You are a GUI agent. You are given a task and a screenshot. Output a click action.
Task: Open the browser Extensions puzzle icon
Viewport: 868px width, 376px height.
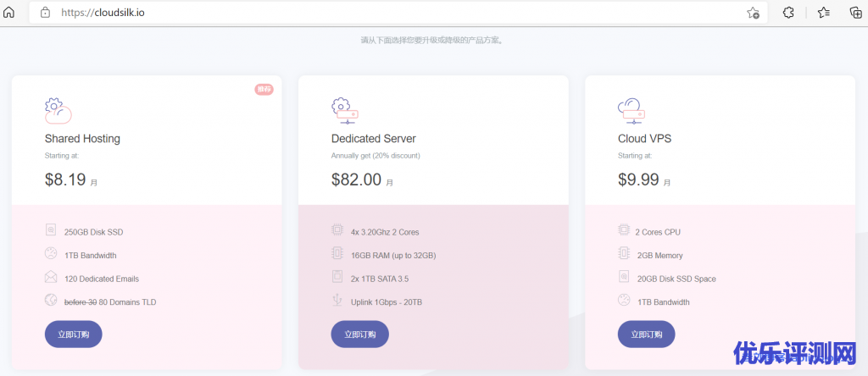coord(788,13)
